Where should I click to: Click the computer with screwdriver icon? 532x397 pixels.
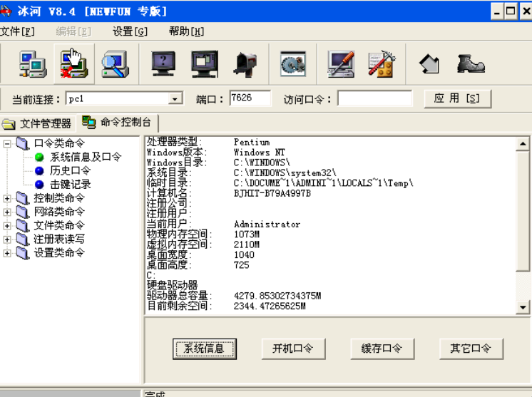(x=341, y=64)
